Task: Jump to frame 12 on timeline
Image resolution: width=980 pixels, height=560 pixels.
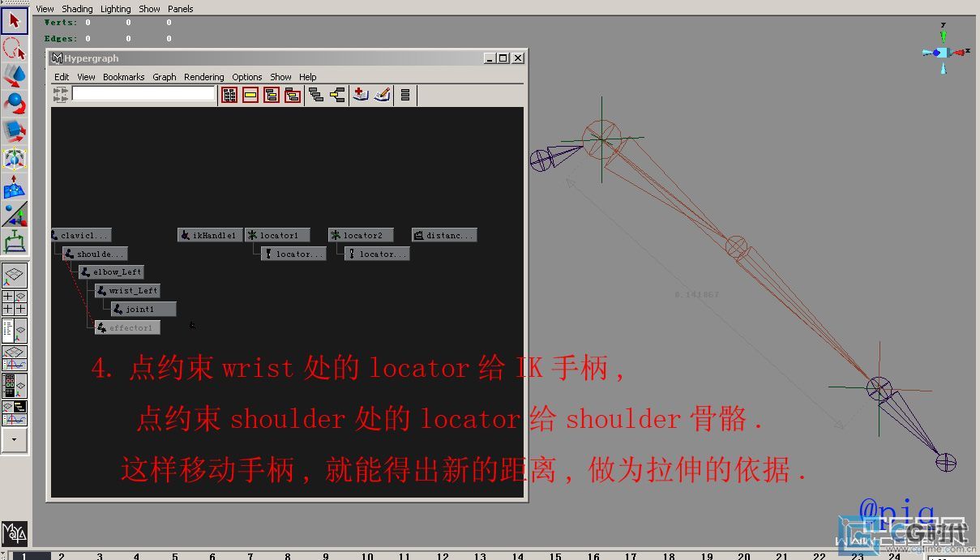Action: click(x=443, y=557)
